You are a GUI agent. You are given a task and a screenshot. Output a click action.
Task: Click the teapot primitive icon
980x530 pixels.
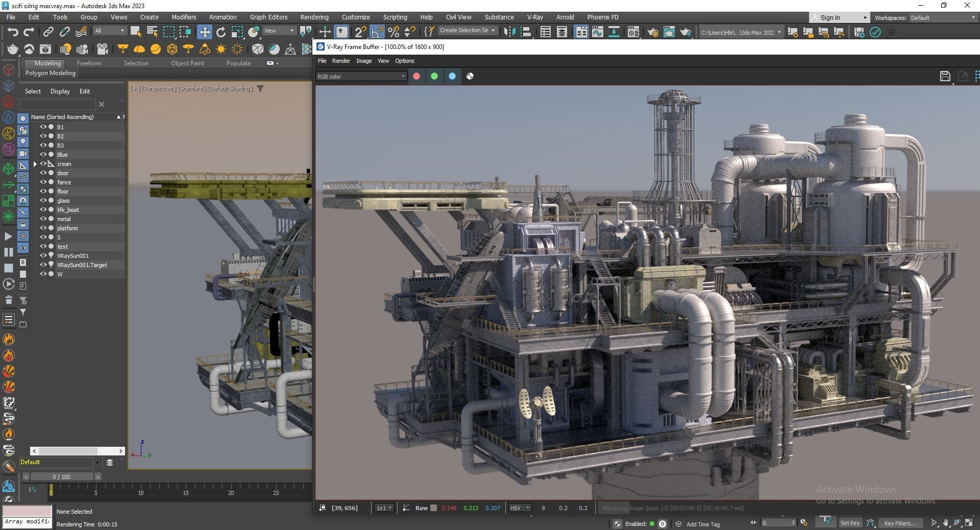13,49
